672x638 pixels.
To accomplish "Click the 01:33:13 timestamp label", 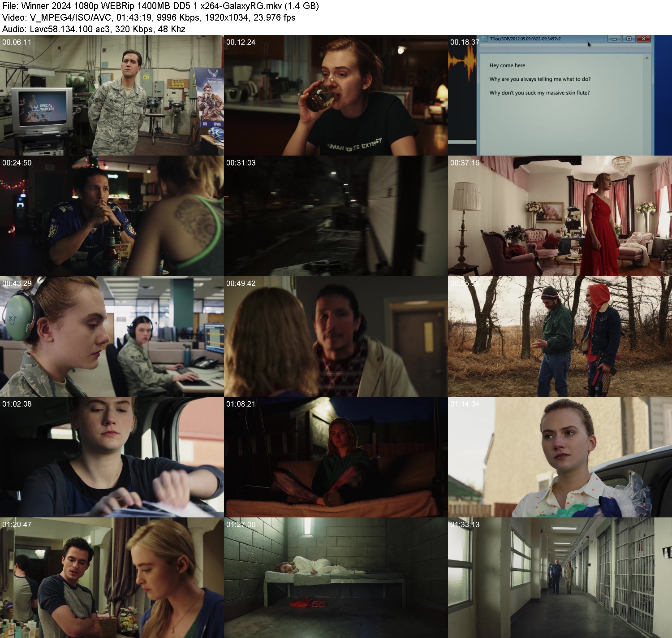I will (x=465, y=525).
